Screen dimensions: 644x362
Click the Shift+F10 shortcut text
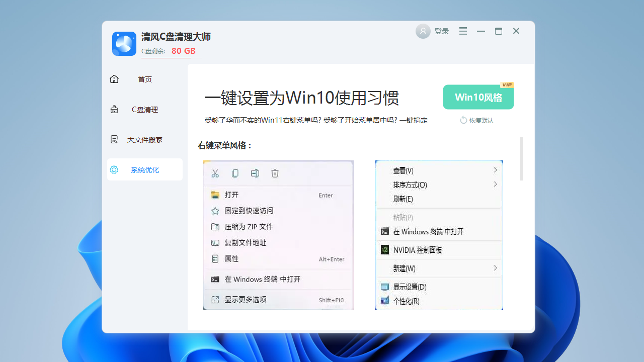331,300
